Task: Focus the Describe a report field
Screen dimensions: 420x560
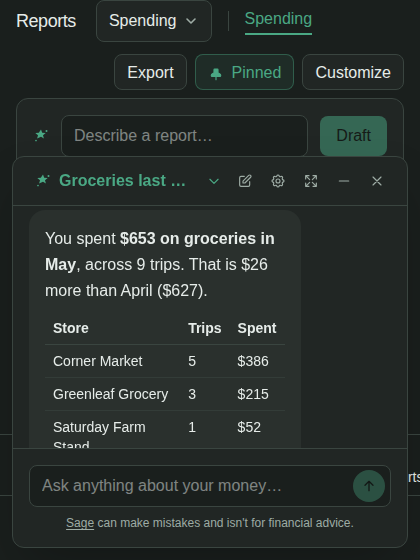Action: (x=184, y=136)
